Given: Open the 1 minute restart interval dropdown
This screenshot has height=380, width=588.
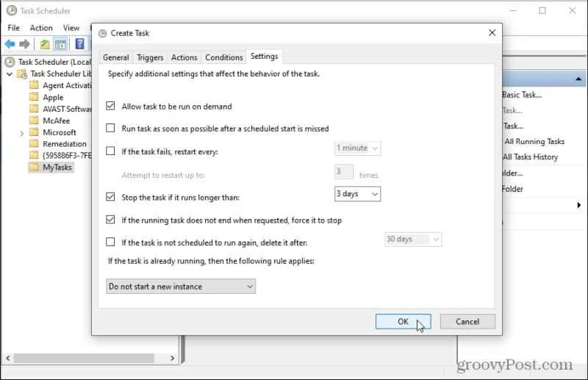Looking at the screenshot, I should click(x=357, y=148).
